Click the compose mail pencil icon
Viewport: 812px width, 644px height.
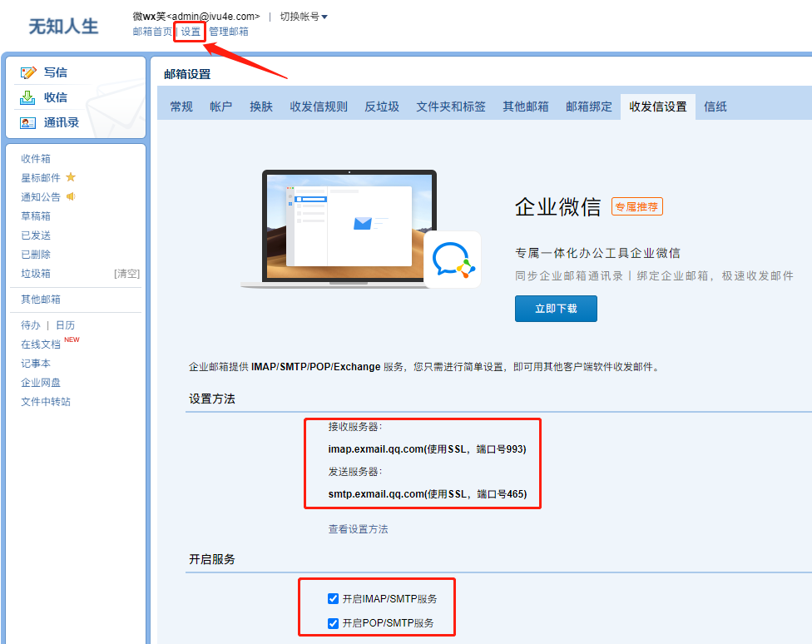click(x=28, y=73)
